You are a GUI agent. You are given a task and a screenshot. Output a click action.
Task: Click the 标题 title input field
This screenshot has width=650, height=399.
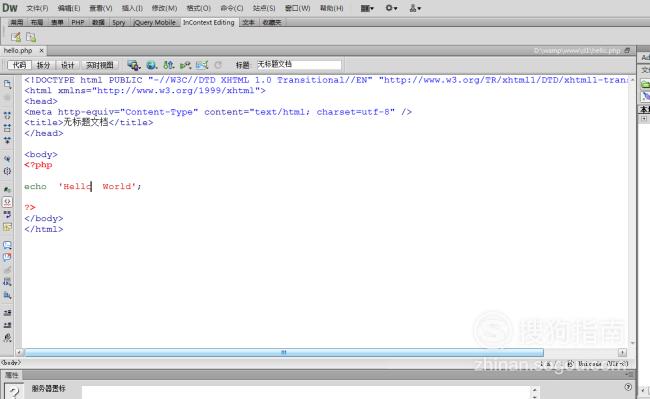click(298, 65)
